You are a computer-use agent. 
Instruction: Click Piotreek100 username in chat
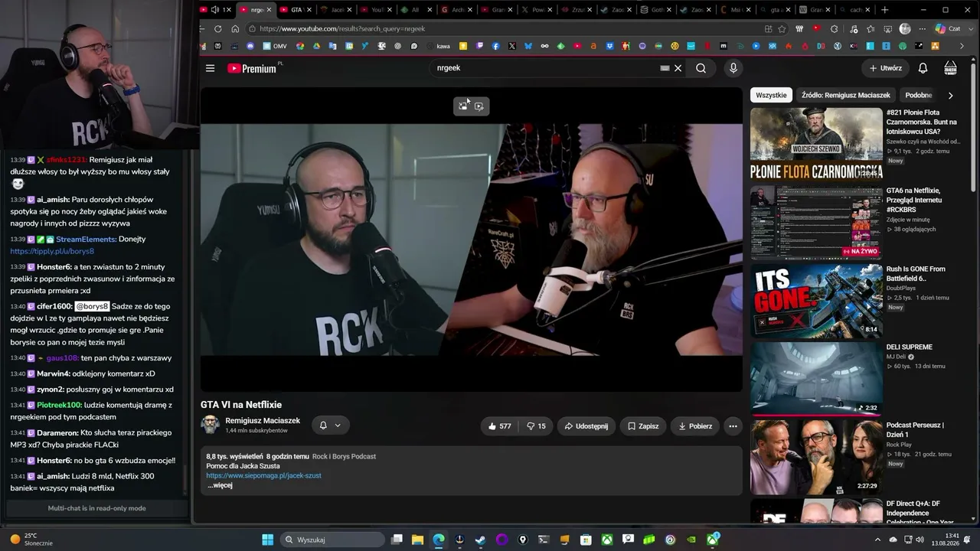(59, 405)
